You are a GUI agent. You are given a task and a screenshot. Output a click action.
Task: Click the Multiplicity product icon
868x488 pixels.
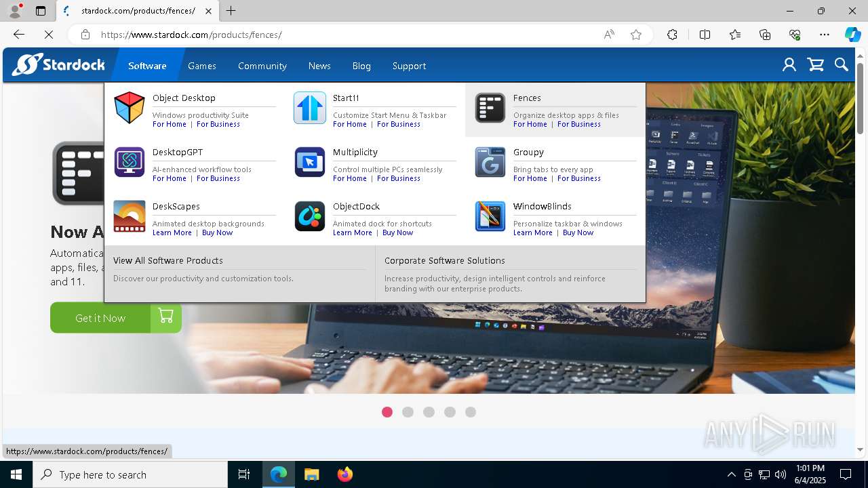pos(309,162)
